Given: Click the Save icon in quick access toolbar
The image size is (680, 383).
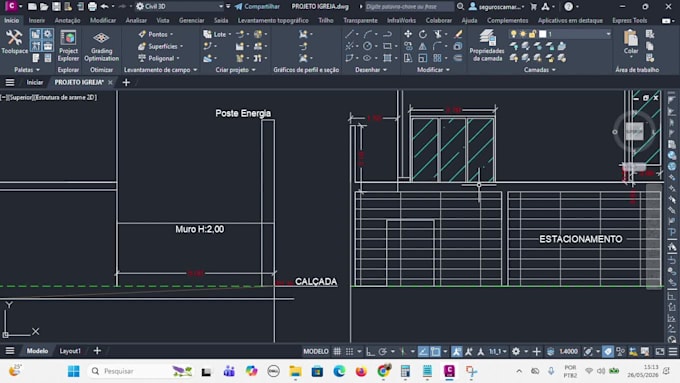Looking at the screenshot, I should [x=56, y=7].
